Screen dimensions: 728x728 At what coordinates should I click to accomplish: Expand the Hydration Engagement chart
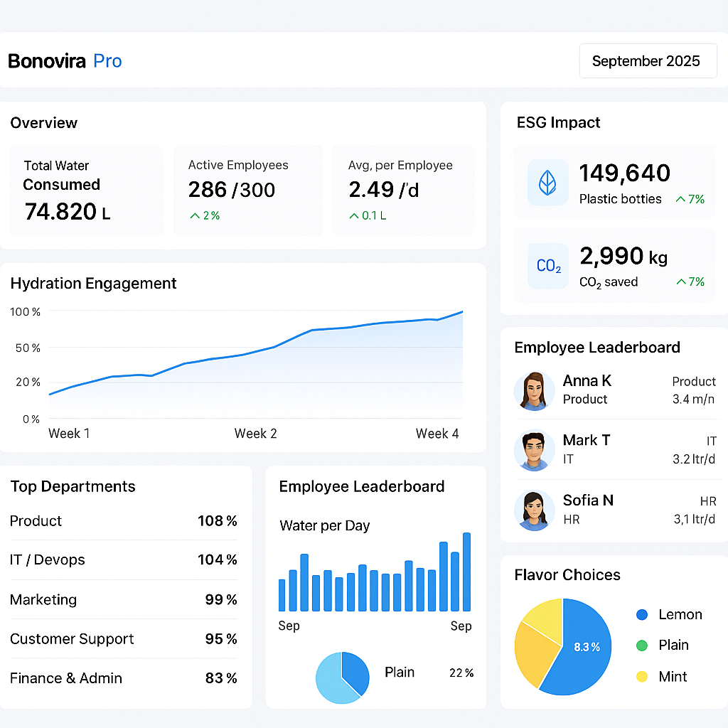pyautogui.click(x=93, y=283)
